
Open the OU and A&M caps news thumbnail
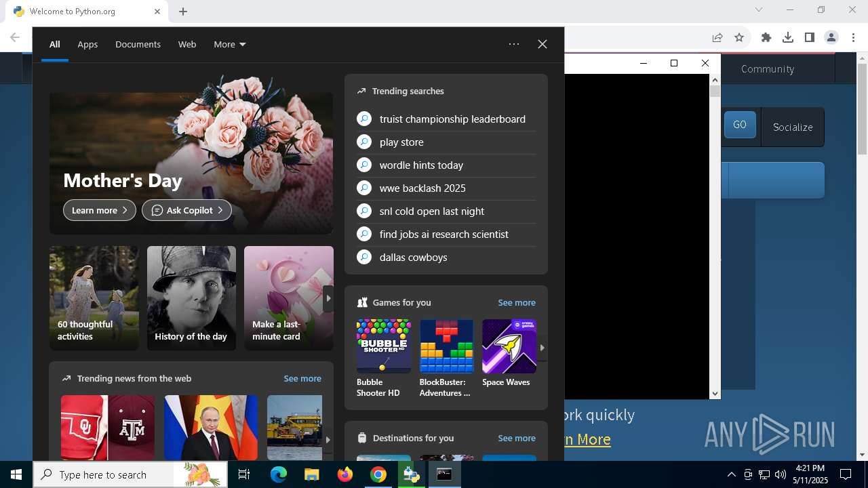click(x=108, y=428)
